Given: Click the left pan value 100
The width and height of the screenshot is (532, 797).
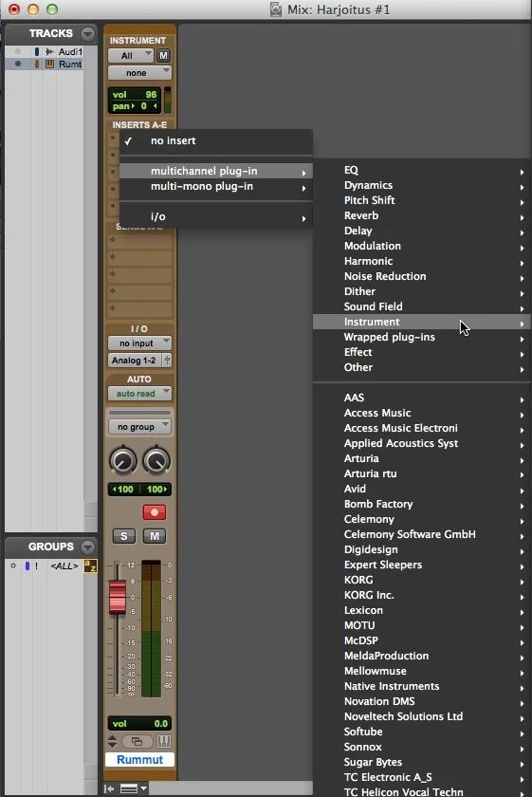Looking at the screenshot, I should 123,490.
